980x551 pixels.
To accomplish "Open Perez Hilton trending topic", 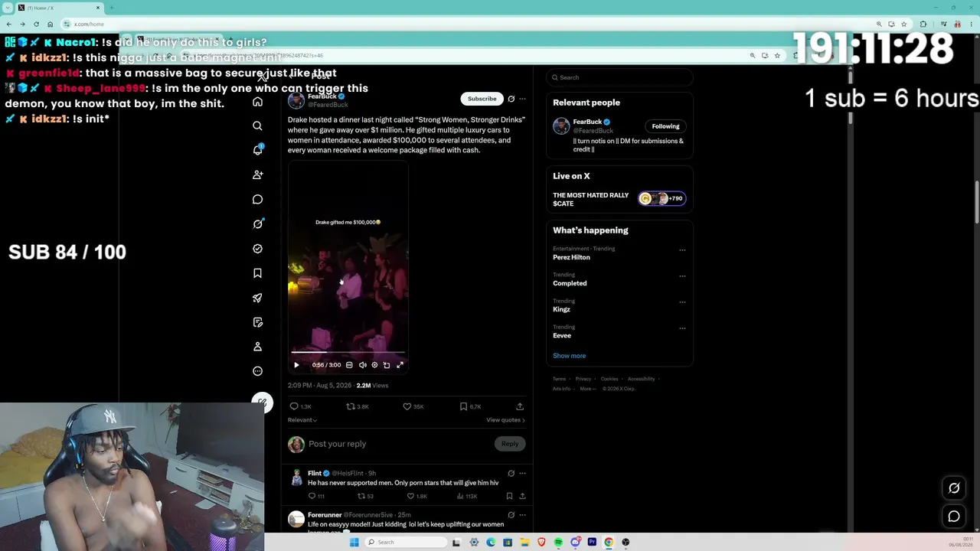I will (x=571, y=257).
